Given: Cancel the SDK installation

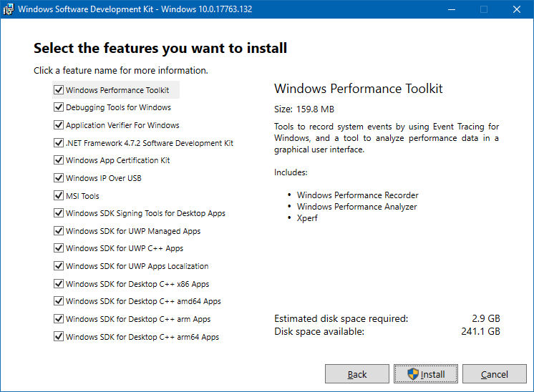Looking at the screenshot, I should (495, 374).
